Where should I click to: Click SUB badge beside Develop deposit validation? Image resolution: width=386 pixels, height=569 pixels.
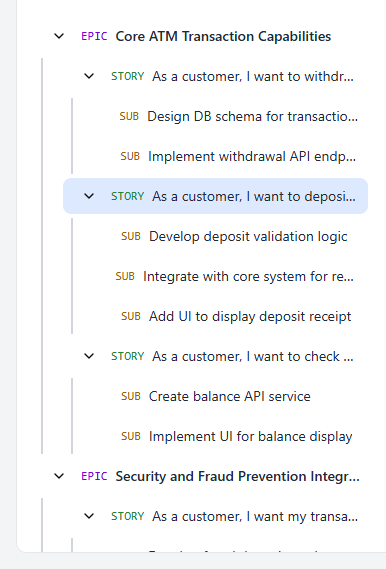click(x=131, y=236)
